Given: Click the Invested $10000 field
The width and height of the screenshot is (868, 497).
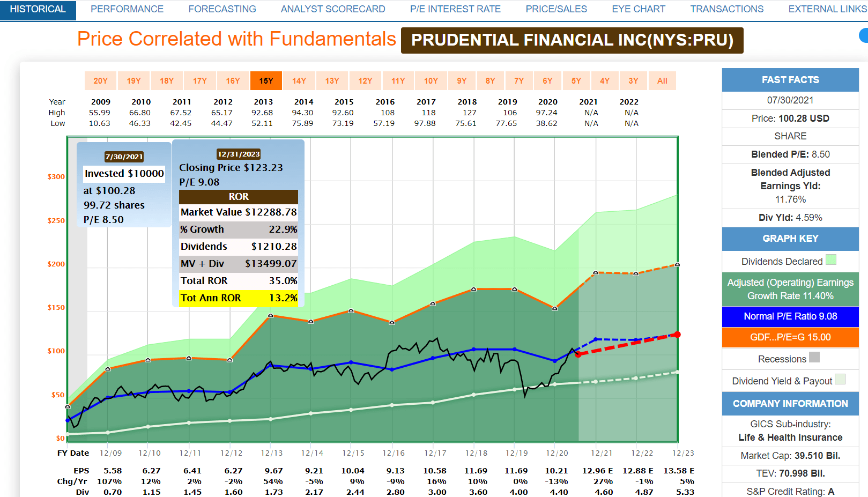Looking at the screenshot, I should 124,174.
